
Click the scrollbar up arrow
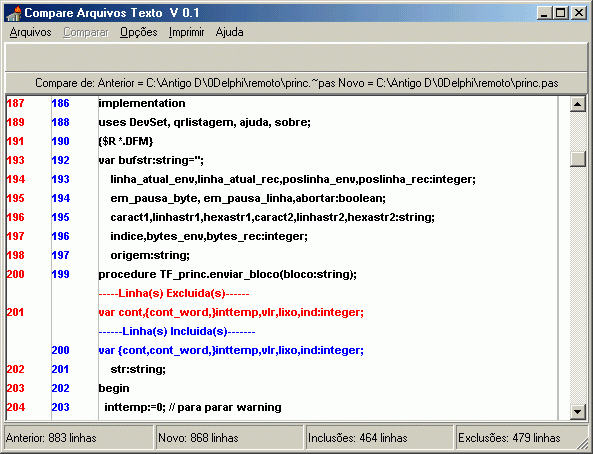pyautogui.click(x=577, y=104)
